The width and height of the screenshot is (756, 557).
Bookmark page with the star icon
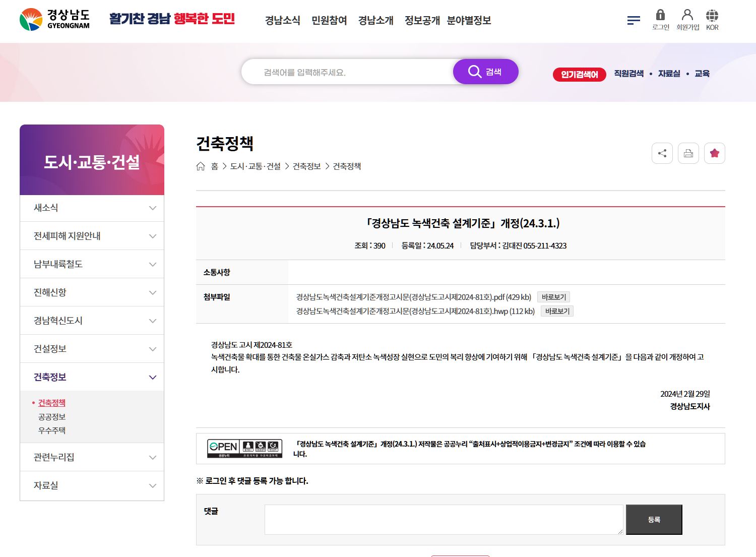click(x=715, y=153)
